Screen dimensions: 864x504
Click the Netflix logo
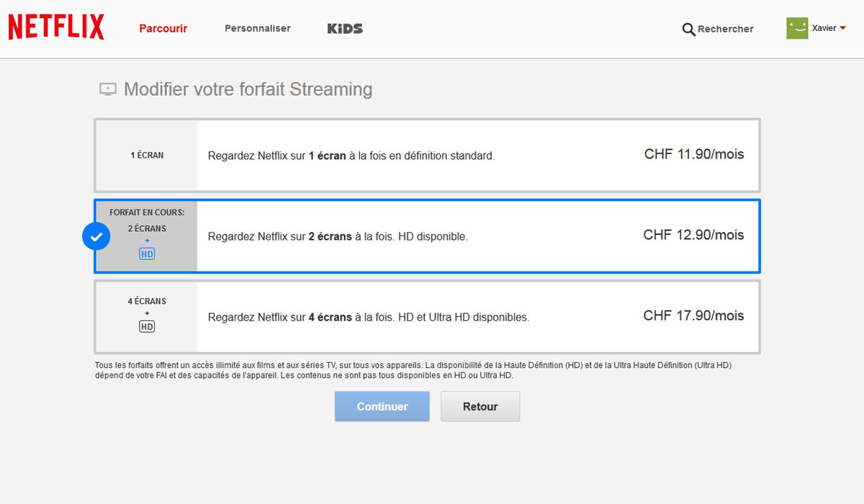point(55,26)
